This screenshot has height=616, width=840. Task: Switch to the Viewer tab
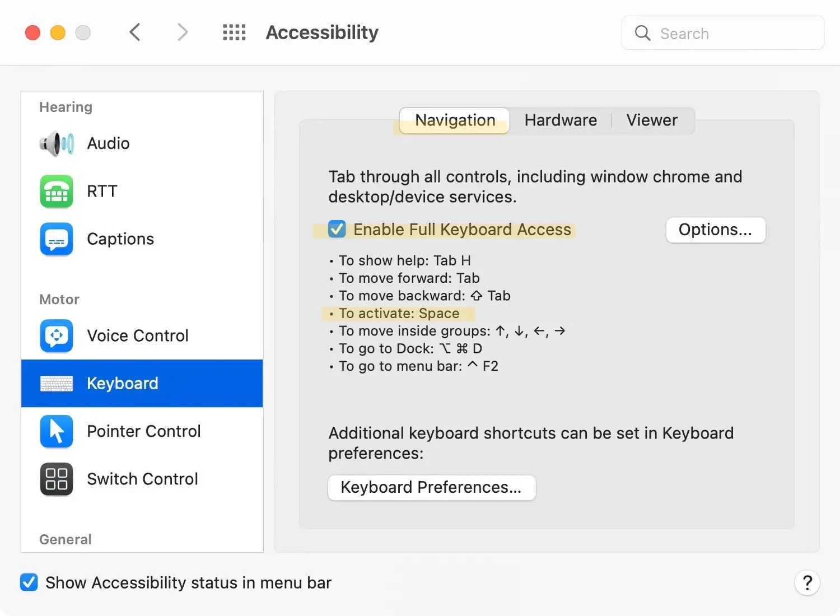[x=652, y=120]
